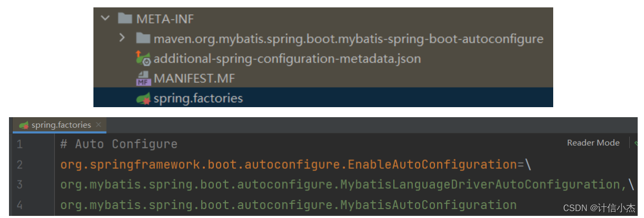Select the MANIFEST.MF file name
This screenshot has height=218, width=644.
point(194,78)
